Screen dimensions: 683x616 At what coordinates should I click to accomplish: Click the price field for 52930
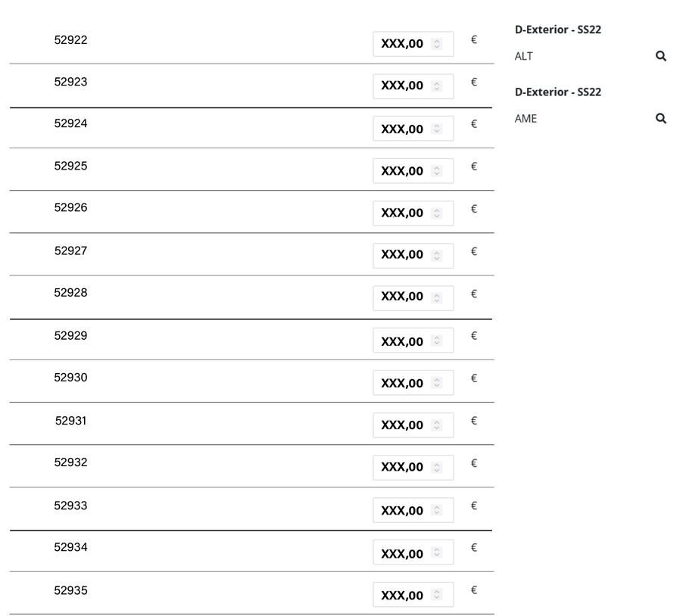[403, 384]
